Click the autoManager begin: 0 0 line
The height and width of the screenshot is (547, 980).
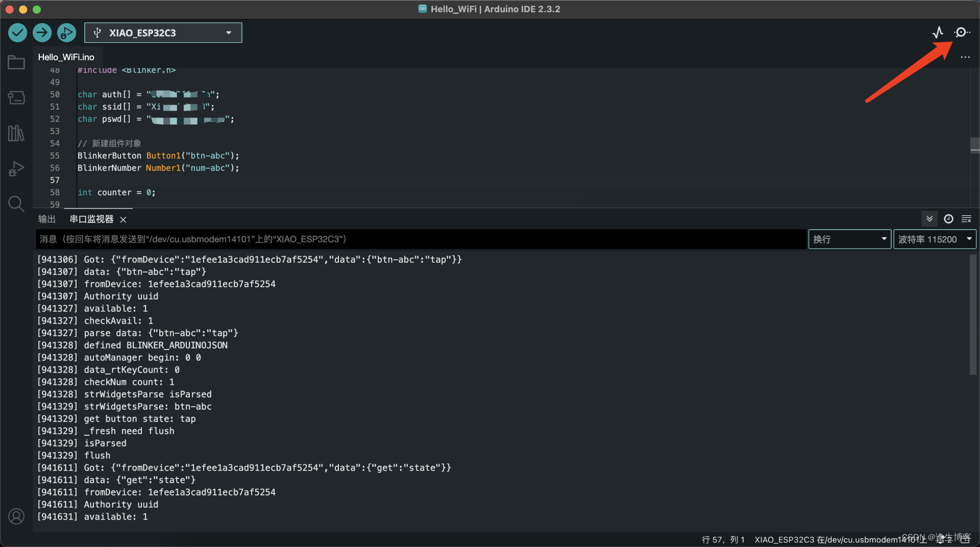119,358
